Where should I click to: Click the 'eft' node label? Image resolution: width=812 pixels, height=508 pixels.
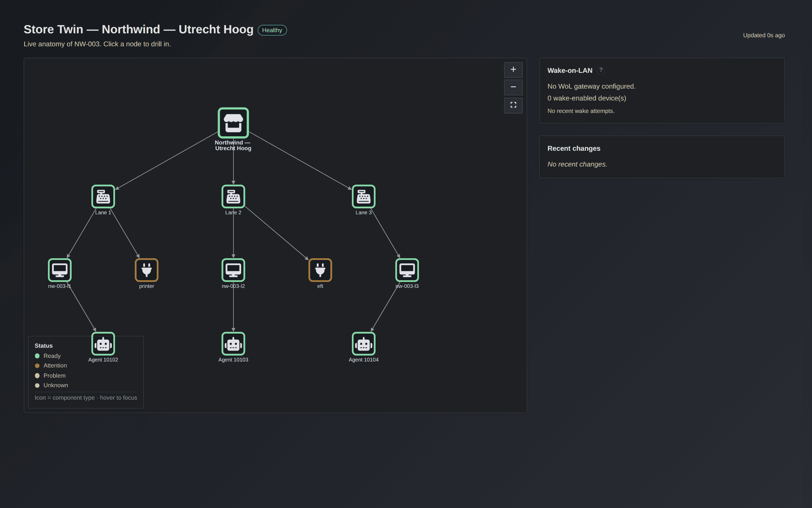click(320, 286)
